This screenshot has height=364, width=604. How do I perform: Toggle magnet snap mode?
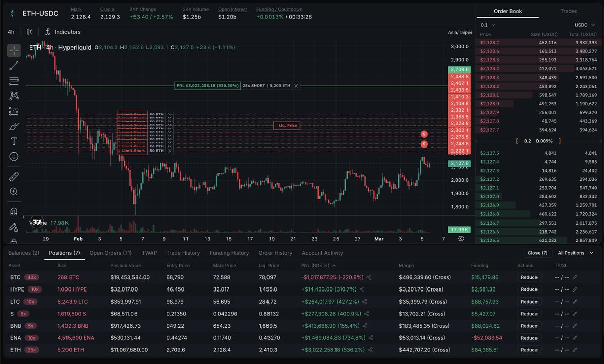14,211
